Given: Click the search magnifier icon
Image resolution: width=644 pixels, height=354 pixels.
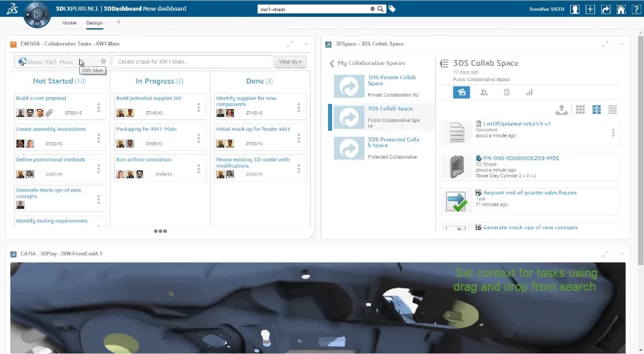Looking at the screenshot, I should tap(380, 9).
